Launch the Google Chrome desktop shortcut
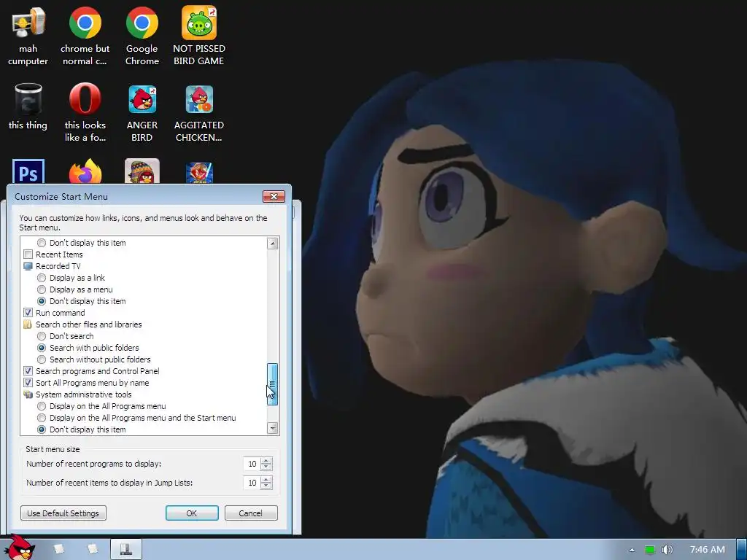 point(142,36)
